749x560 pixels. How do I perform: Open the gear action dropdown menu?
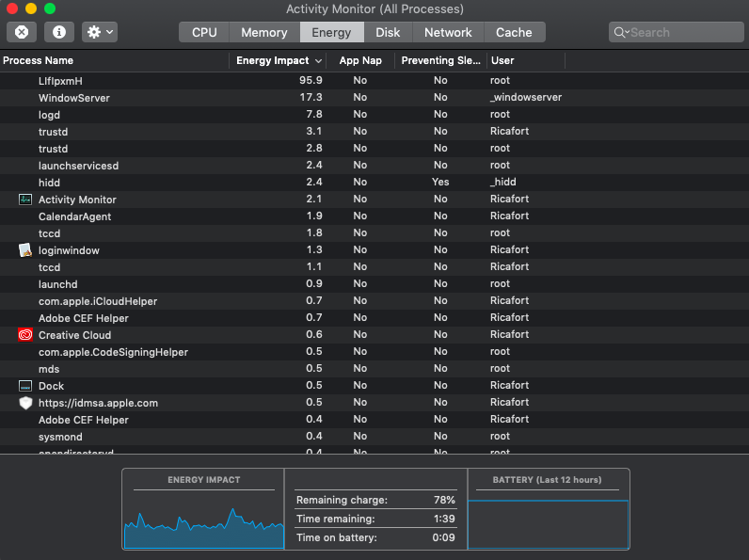tap(100, 32)
